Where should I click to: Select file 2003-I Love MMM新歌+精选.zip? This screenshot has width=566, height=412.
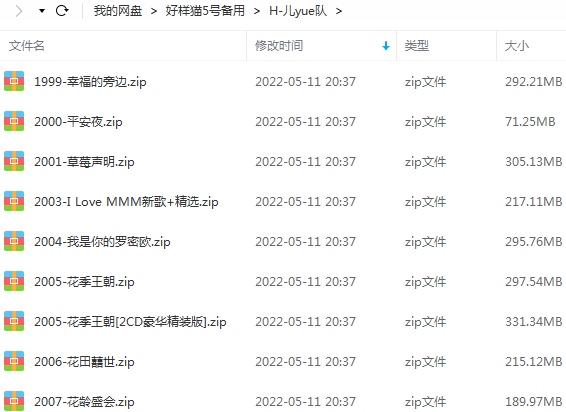(126, 201)
